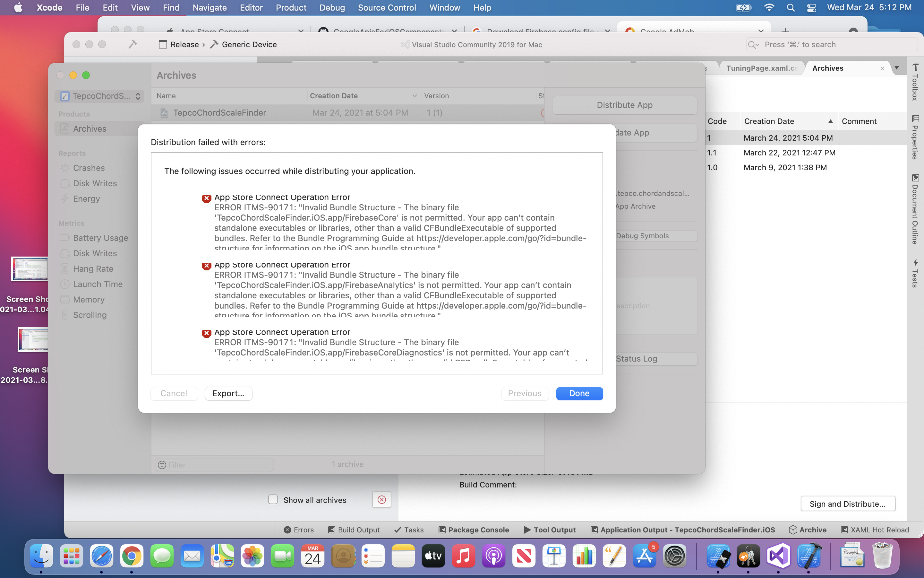Open the Navigate menu
This screenshot has height=578, width=924.
[x=210, y=8]
